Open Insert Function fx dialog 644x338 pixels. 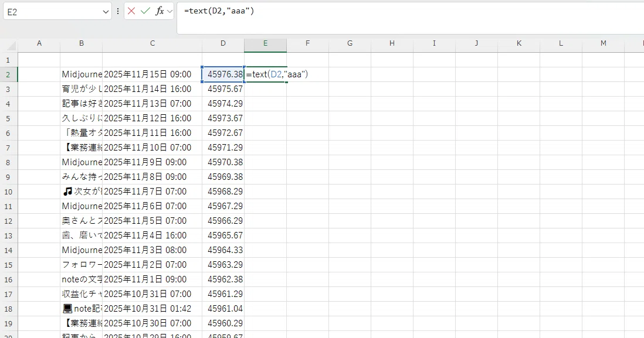tap(160, 11)
